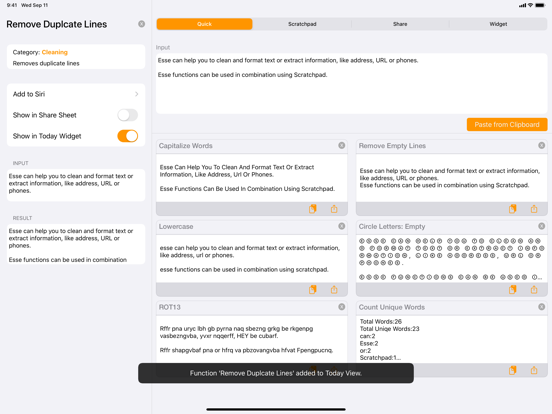Remove the Capitalize Words card
This screenshot has width=552, height=414.
[x=341, y=145]
